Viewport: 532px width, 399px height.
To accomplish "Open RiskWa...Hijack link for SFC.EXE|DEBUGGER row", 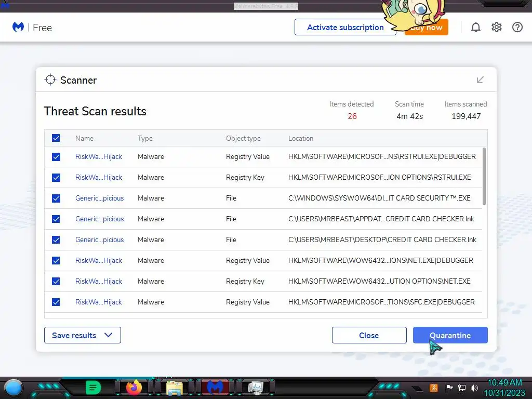I will 99,302.
